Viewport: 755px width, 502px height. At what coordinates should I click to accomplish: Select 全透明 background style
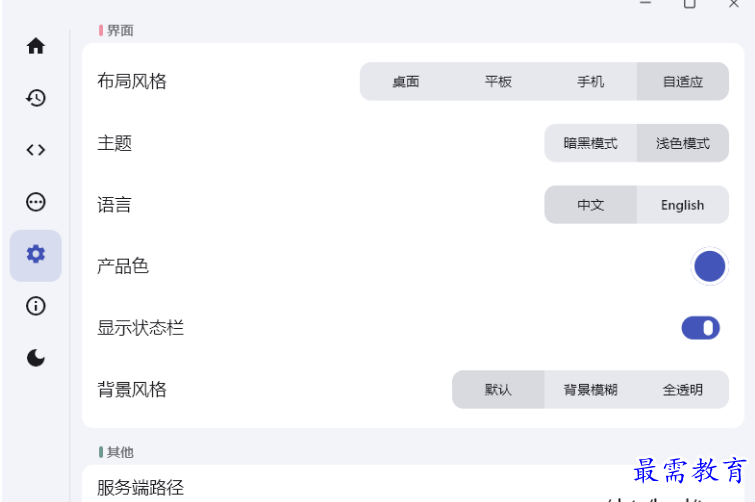click(683, 389)
